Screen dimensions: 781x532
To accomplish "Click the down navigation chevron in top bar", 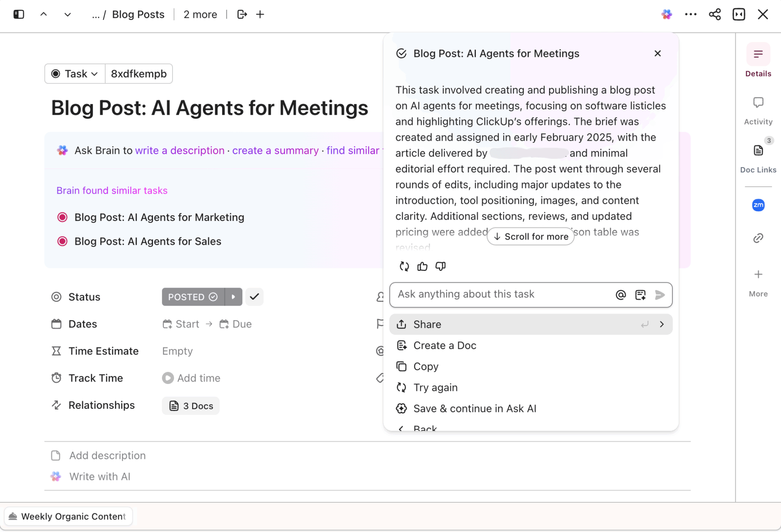I will pyautogui.click(x=68, y=14).
